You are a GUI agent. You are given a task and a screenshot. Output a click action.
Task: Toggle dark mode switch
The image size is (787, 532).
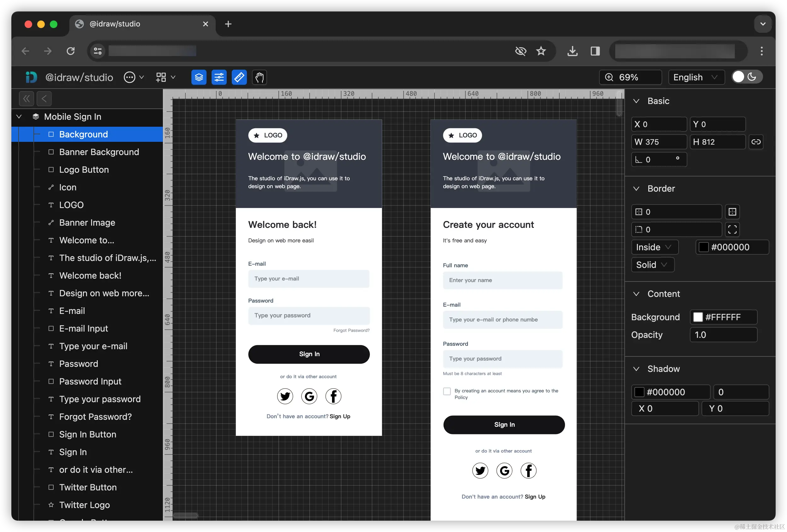point(746,77)
